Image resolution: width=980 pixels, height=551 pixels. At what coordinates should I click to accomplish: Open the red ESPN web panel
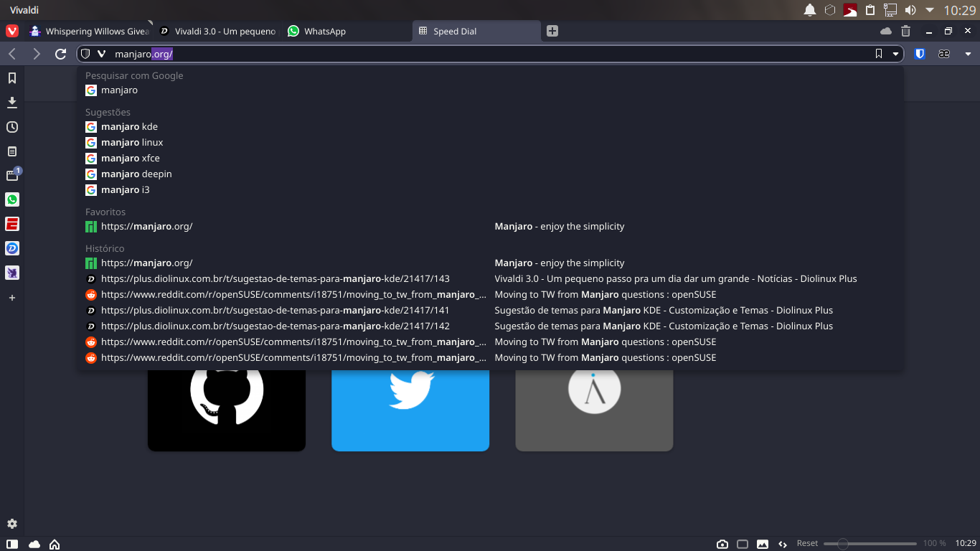(12, 224)
